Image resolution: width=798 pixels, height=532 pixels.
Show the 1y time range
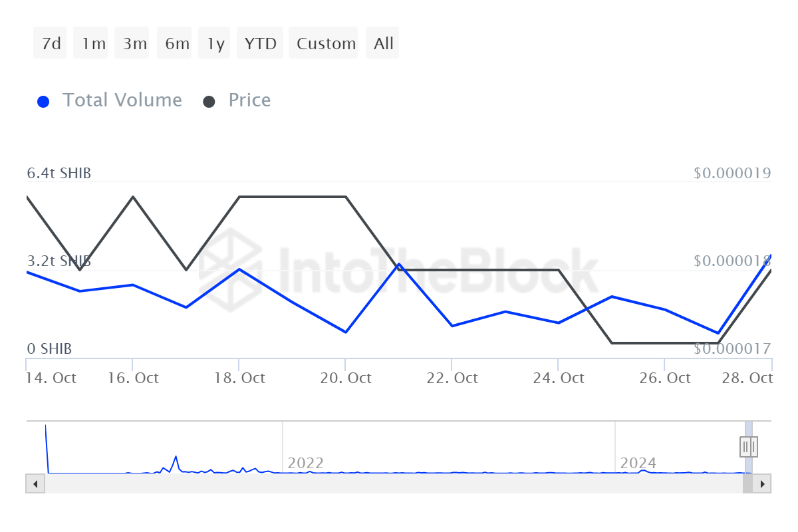tap(215, 44)
